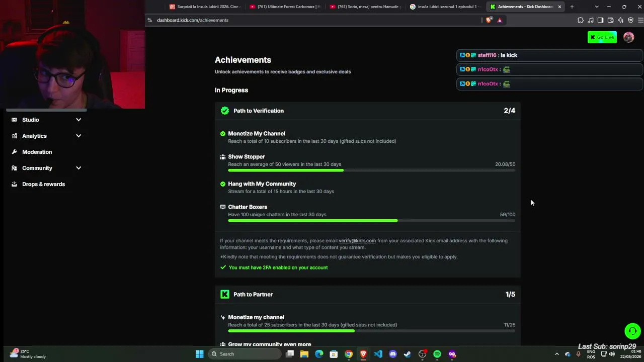644x362 pixels.
Task: Open a new browser tab
Action: 572,7
